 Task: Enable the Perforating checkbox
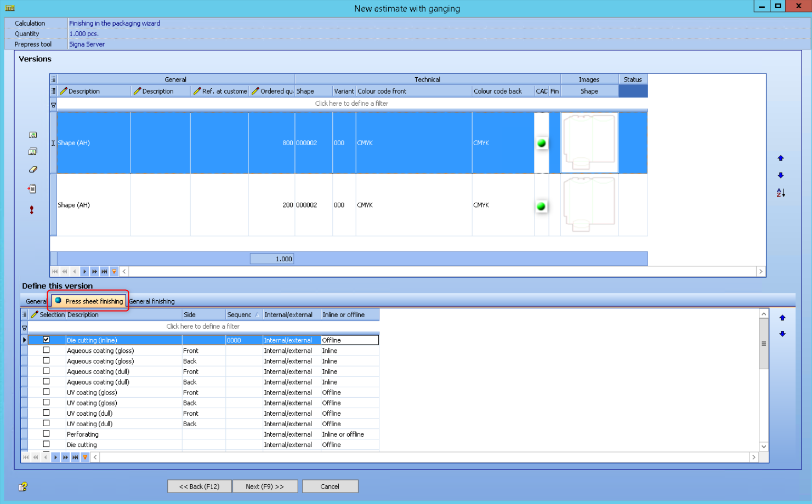[46, 433]
